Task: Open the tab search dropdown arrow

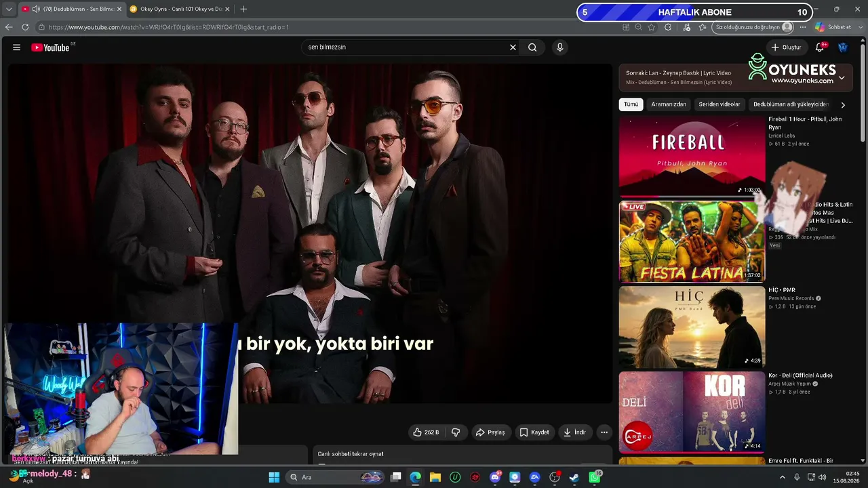Action: click(x=8, y=9)
